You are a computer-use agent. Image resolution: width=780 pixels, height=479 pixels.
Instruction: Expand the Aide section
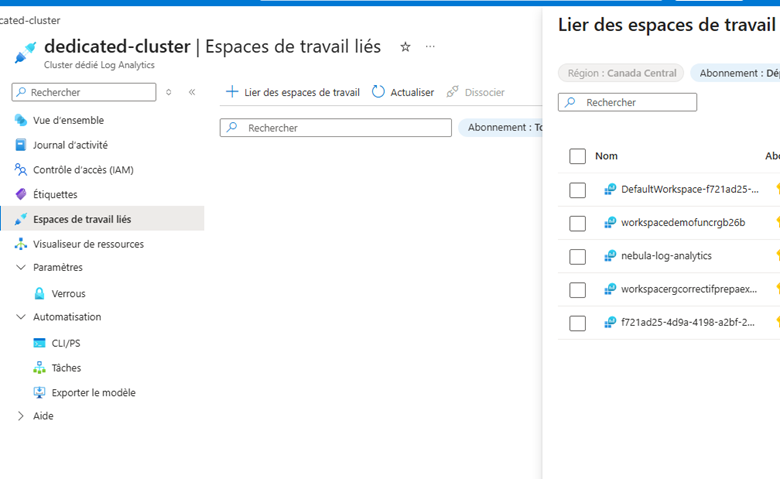tap(21, 416)
